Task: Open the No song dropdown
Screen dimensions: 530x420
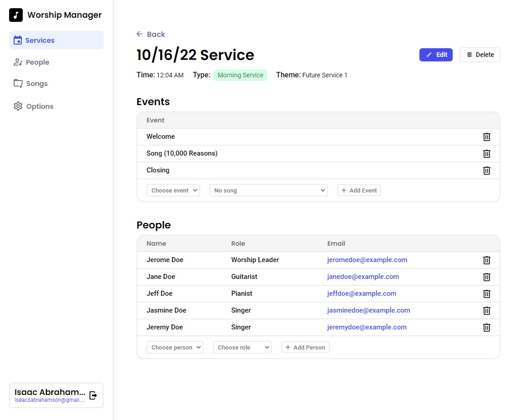Action: [268, 190]
